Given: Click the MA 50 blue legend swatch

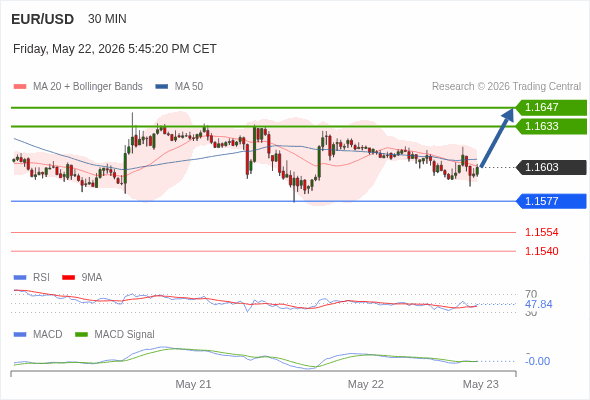Looking at the screenshot, I should (162, 87).
